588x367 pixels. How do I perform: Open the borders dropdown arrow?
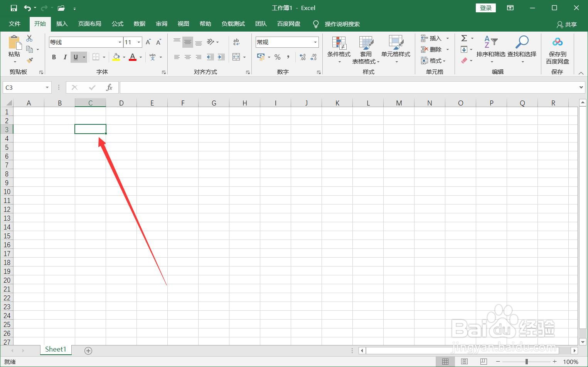tap(104, 57)
